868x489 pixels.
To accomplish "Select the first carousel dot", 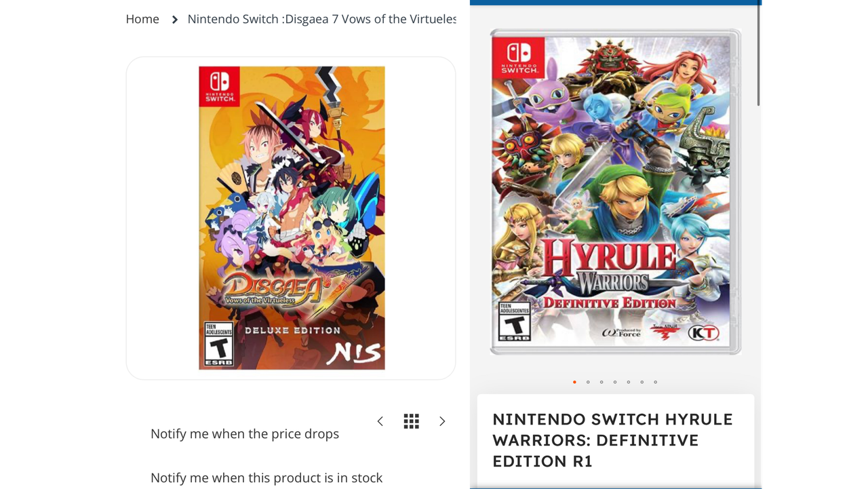I will [574, 382].
